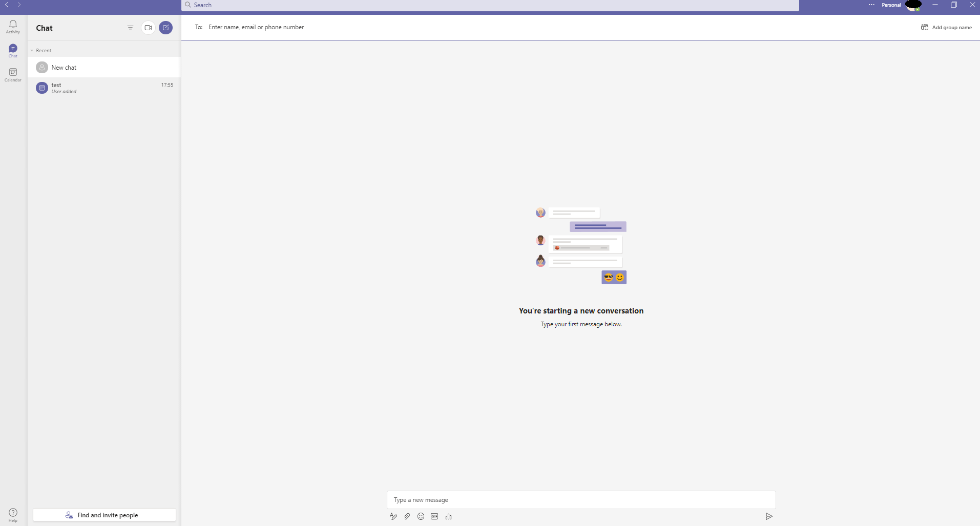
Task: Open Help in the sidebar
Action: (13, 515)
